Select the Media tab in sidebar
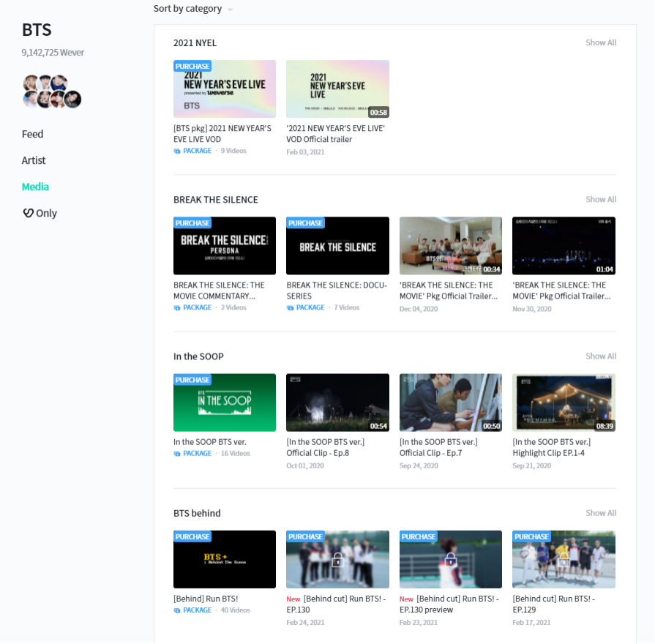Screen dimensions: 655x644 coord(35,187)
